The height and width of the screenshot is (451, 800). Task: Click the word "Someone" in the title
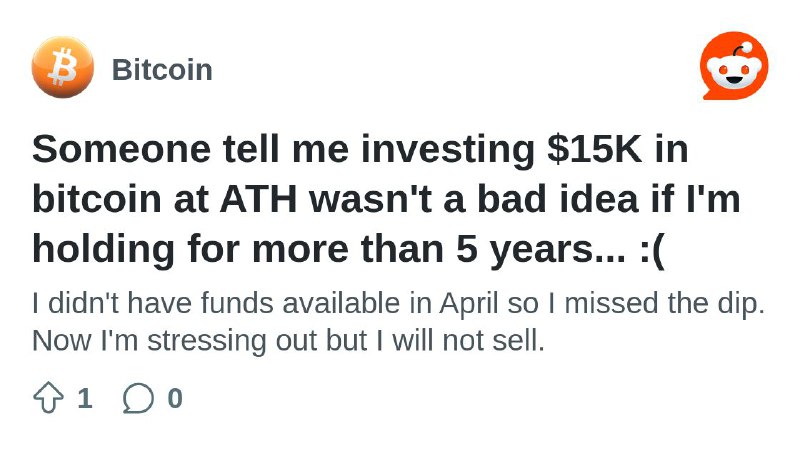pos(121,149)
